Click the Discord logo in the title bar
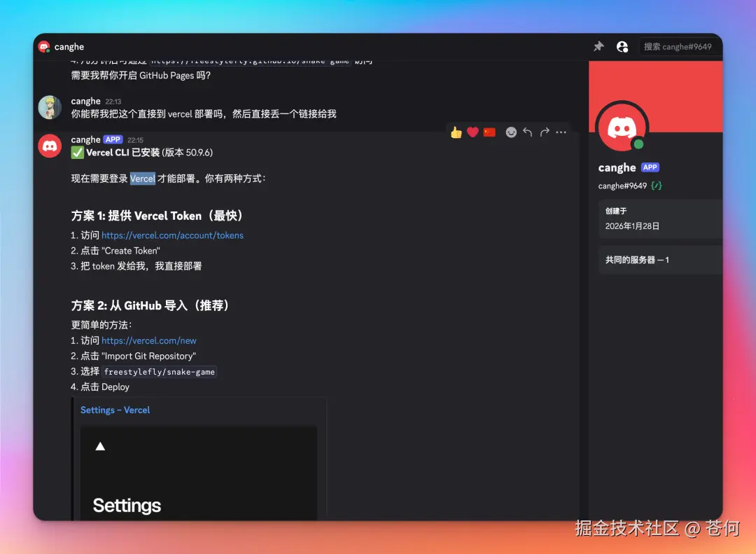This screenshot has height=554, width=756. point(45,46)
